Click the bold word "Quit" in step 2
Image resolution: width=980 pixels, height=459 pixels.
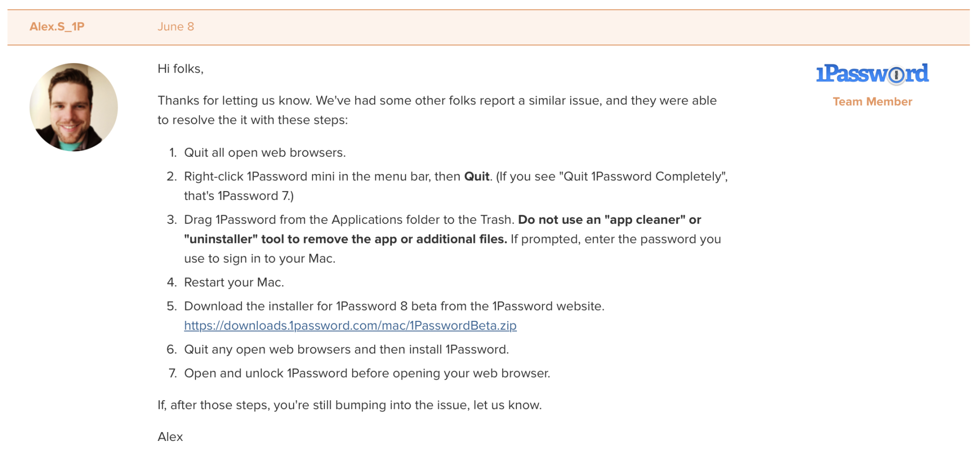pyautogui.click(x=476, y=177)
